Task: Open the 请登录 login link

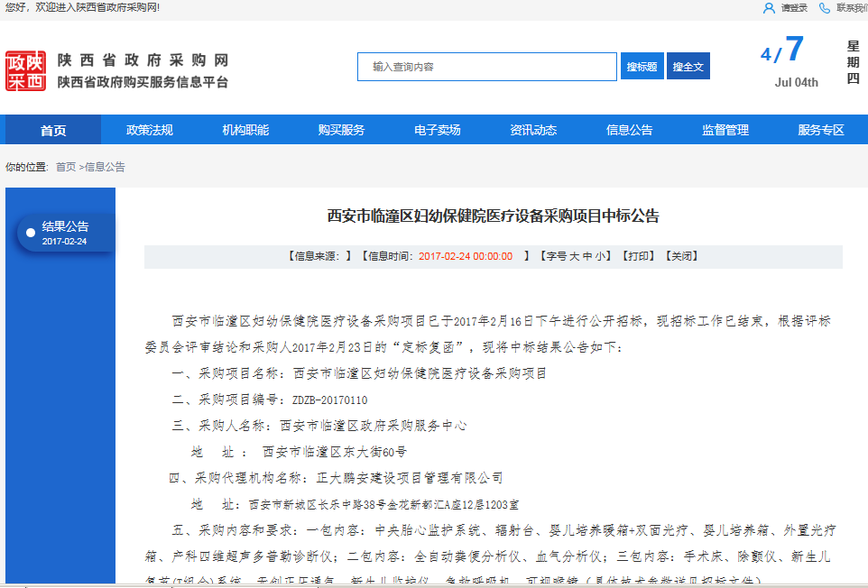Action: (794, 8)
